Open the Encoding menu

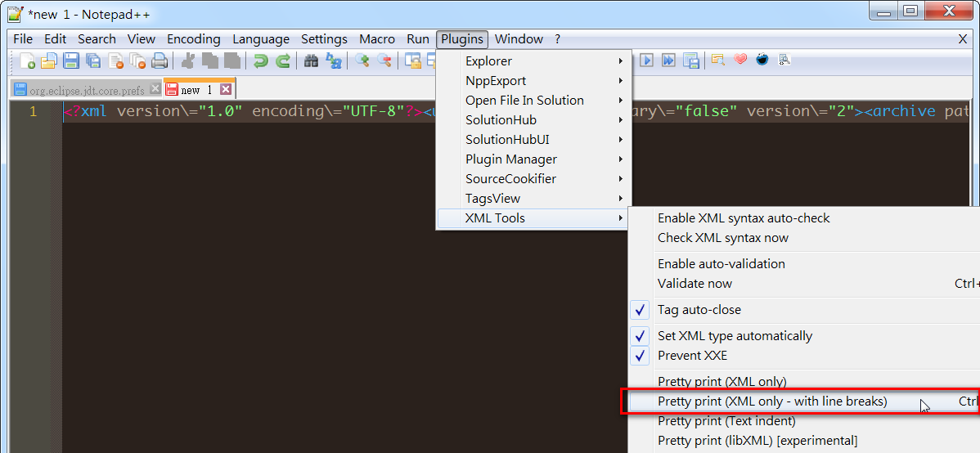pos(194,39)
